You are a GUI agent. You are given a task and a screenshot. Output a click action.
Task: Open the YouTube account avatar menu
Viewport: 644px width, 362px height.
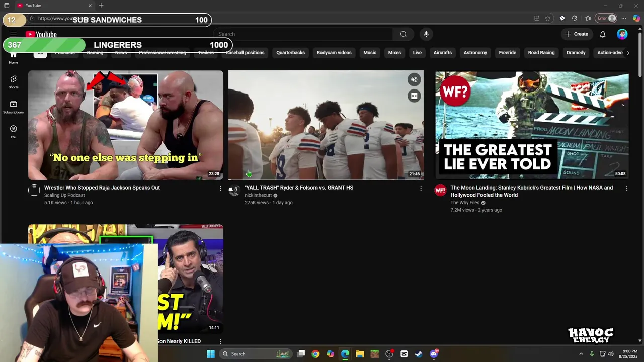pos(622,34)
